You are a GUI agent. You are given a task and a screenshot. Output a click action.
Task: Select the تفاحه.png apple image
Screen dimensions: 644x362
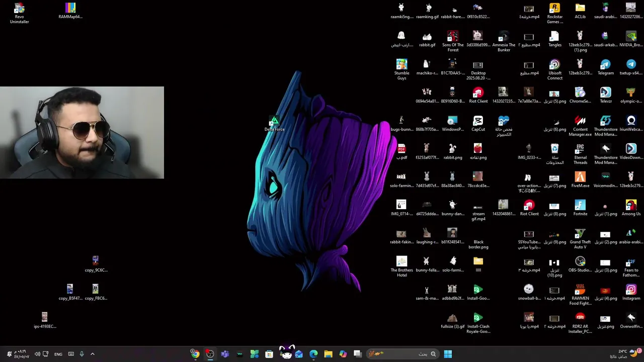pyautogui.click(x=478, y=151)
